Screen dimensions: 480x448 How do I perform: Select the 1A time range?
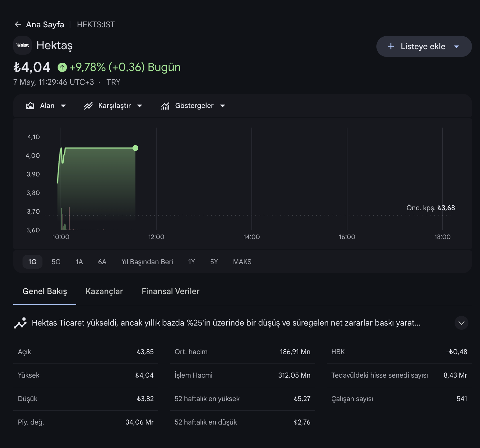pyautogui.click(x=79, y=262)
